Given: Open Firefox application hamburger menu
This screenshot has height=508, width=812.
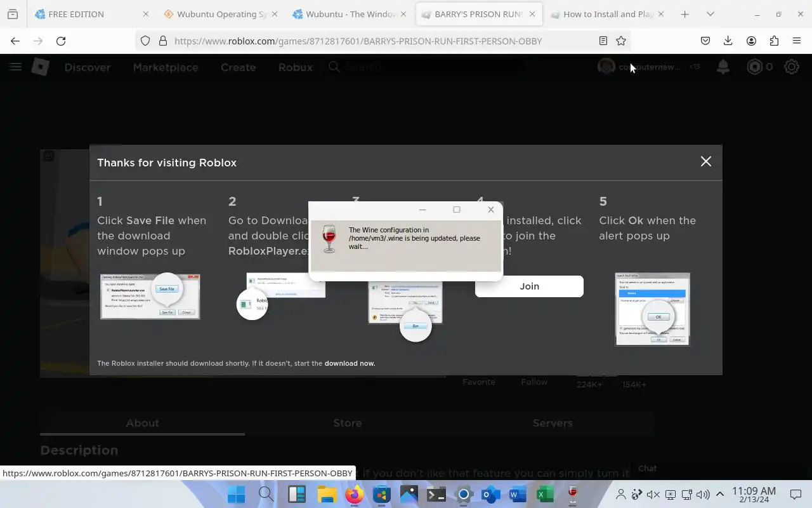Looking at the screenshot, I should (797, 41).
